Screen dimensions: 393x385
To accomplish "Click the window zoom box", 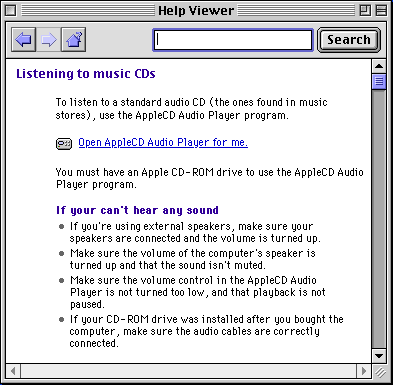I will pyautogui.click(x=365, y=11).
